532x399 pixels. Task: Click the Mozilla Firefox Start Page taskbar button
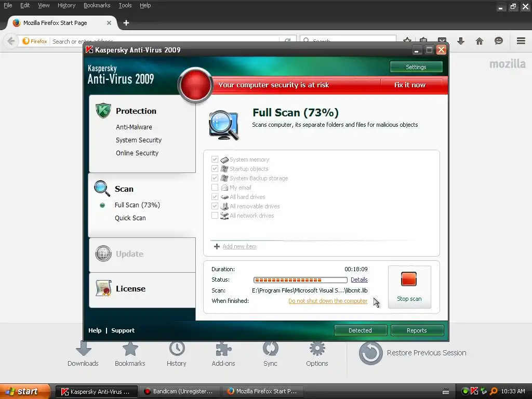coord(263,391)
